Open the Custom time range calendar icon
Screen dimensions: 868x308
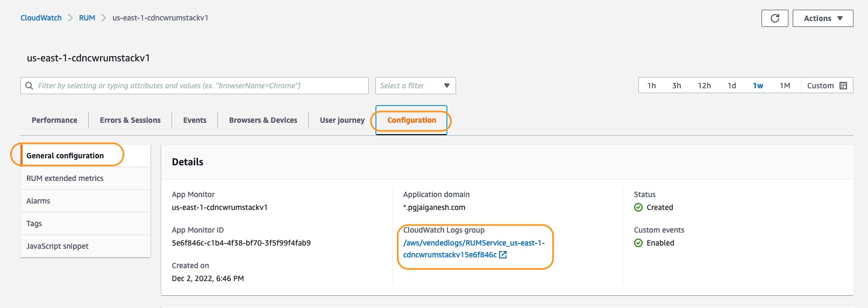843,86
